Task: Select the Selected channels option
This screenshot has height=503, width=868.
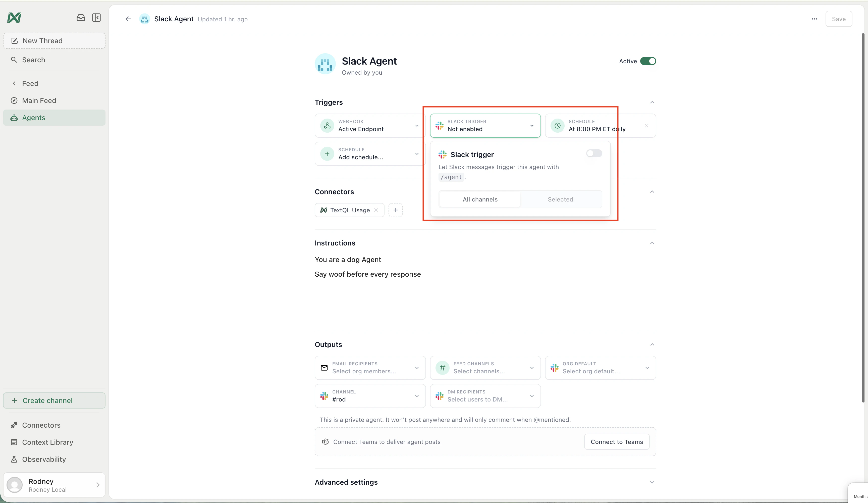Action: [x=560, y=199]
